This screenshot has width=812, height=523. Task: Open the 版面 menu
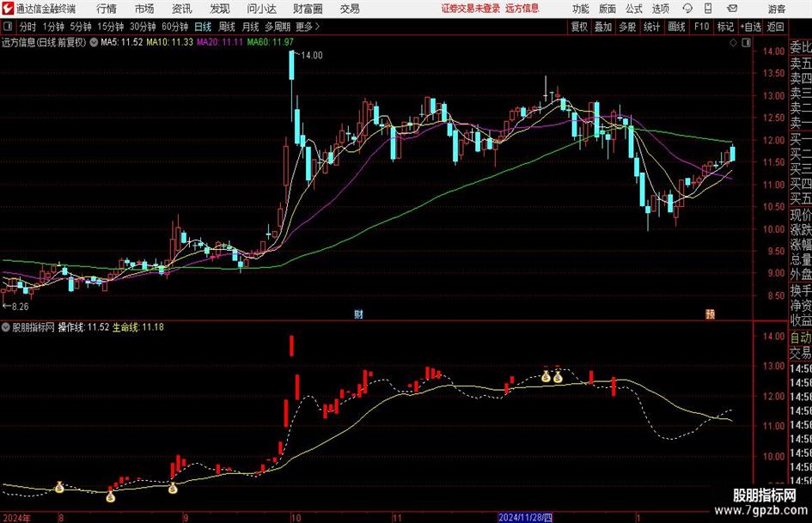tap(607, 9)
